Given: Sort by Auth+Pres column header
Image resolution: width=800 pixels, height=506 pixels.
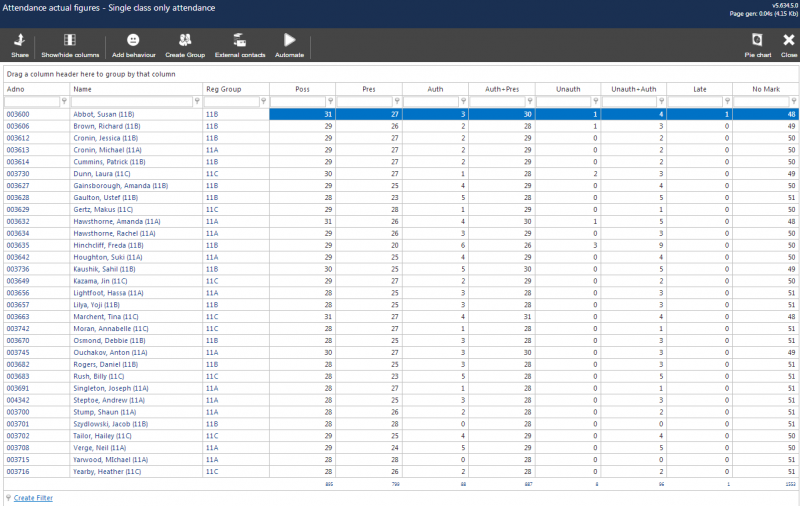Looking at the screenshot, I should (502, 89).
